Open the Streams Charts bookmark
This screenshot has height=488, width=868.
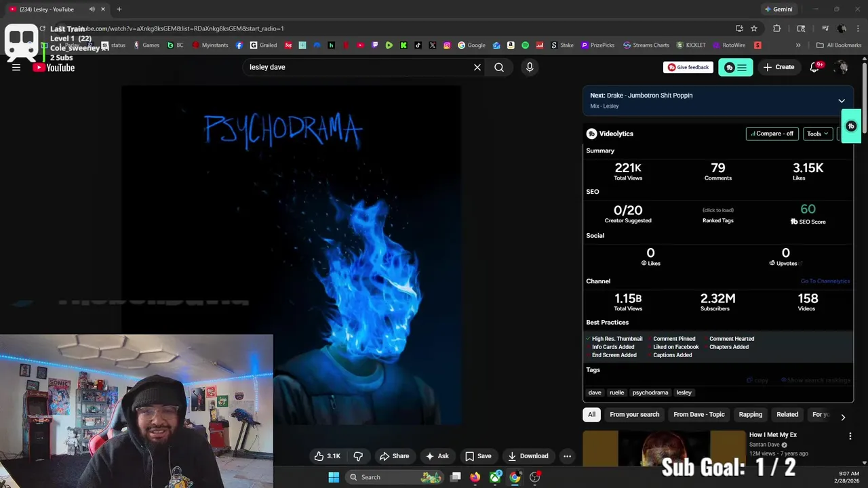pos(646,45)
